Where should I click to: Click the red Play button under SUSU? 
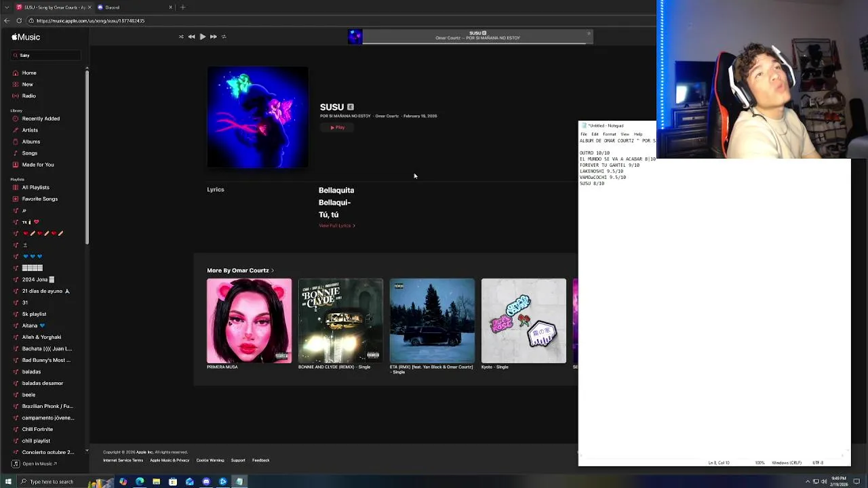[338, 127]
